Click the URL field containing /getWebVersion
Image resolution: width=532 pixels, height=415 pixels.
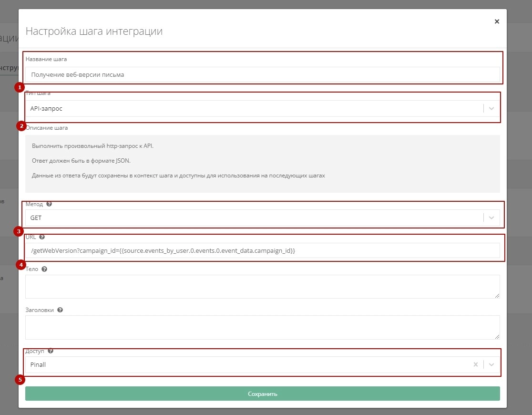click(x=262, y=250)
